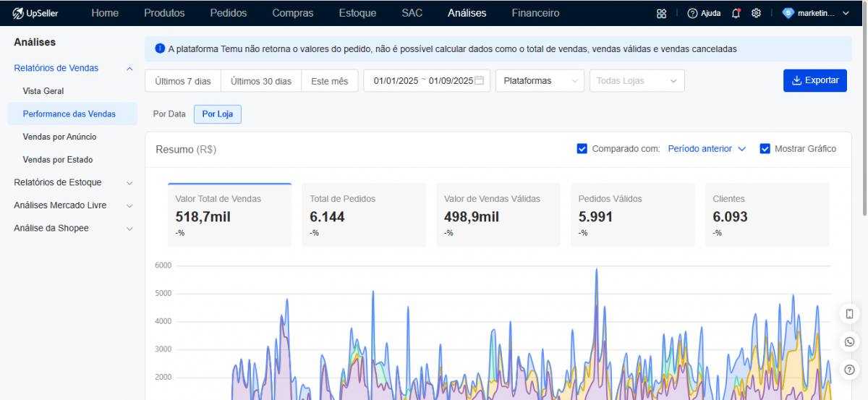Select Este mês filter
This screenshot has height=400, width=868.
[x=330, y=81]
